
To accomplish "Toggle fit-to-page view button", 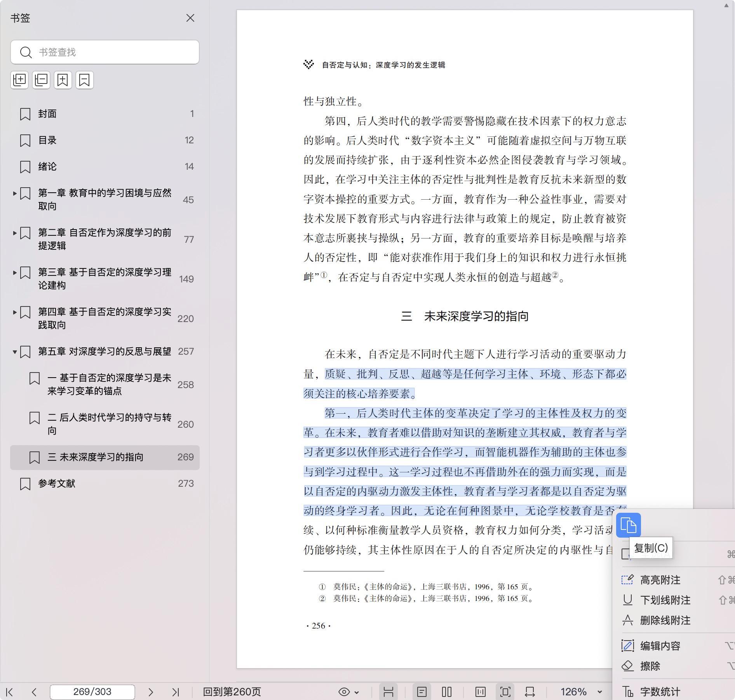I will click(505, 692).
